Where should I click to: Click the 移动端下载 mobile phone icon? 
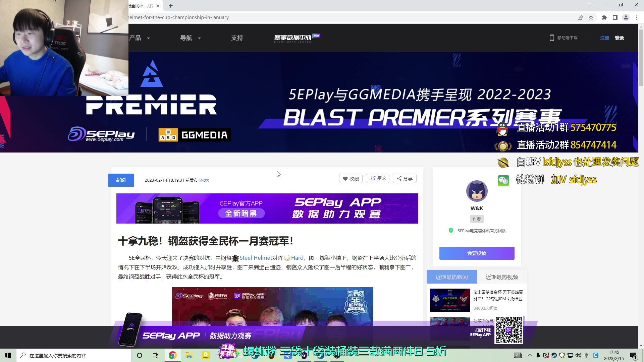(552, 38)
